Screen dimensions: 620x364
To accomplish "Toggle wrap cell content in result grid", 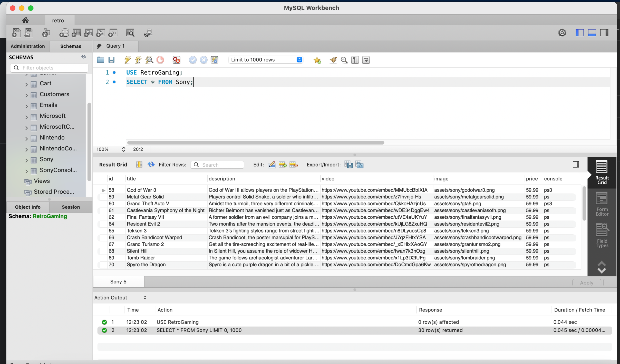I will click(139, 165).
